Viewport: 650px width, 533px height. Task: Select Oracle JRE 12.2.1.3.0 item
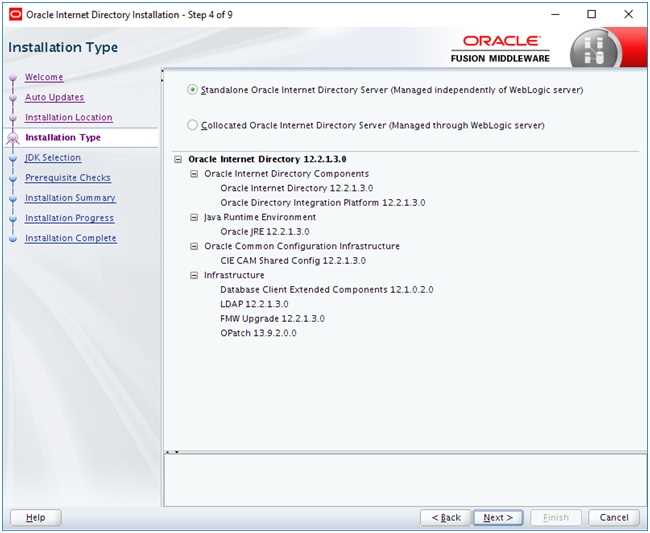coord(265,232)
